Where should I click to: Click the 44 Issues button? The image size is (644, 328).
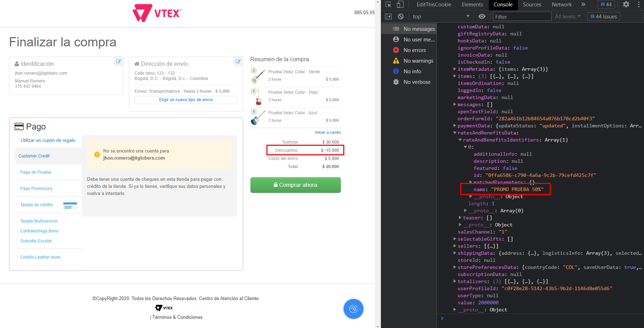pos(604,17)
